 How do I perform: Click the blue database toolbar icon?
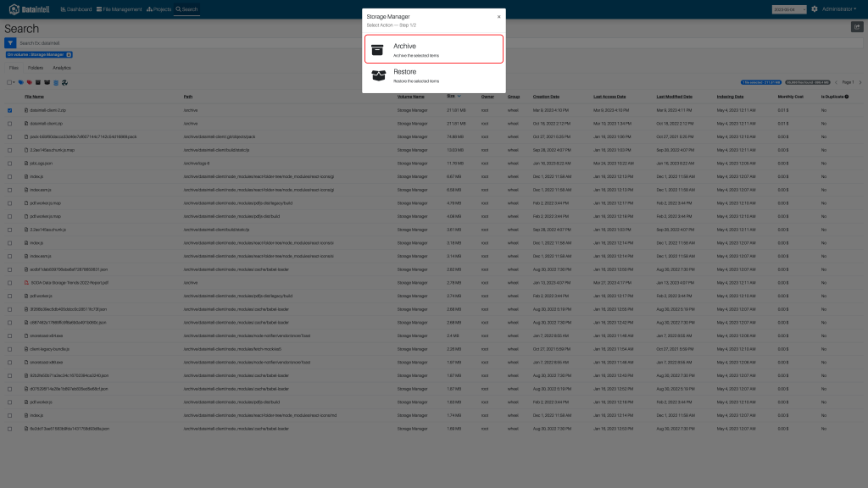[56, 82]
